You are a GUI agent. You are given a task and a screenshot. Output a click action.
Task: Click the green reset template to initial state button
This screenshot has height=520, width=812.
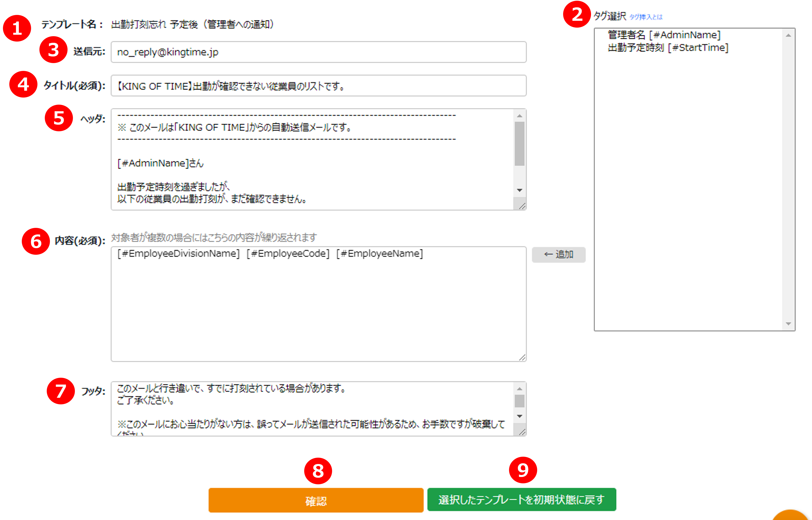(522, 499)
